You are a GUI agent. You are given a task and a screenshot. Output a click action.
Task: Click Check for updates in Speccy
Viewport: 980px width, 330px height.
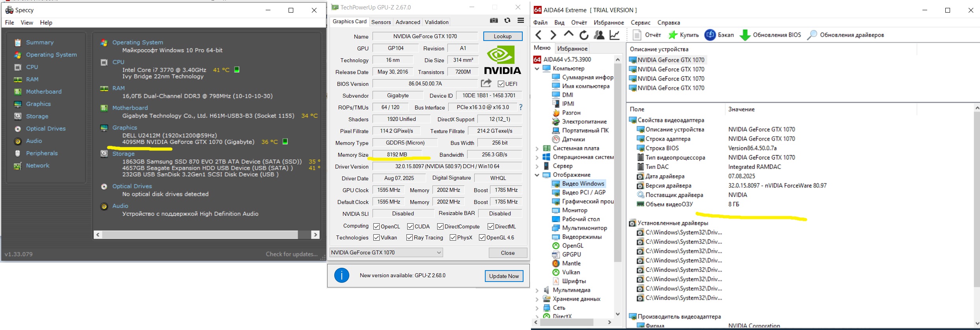292,254
